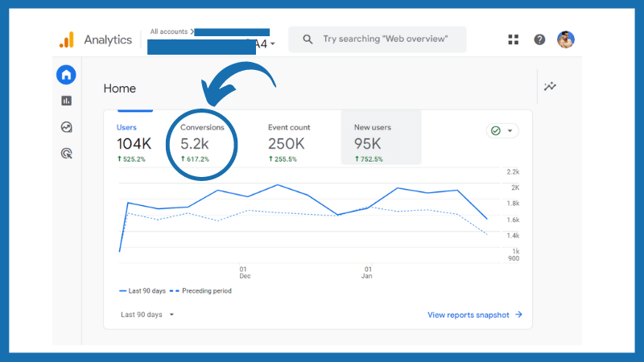Screen dimensions: 644x362
Task: Click the user profile avatar
Action: click(567, 39)
